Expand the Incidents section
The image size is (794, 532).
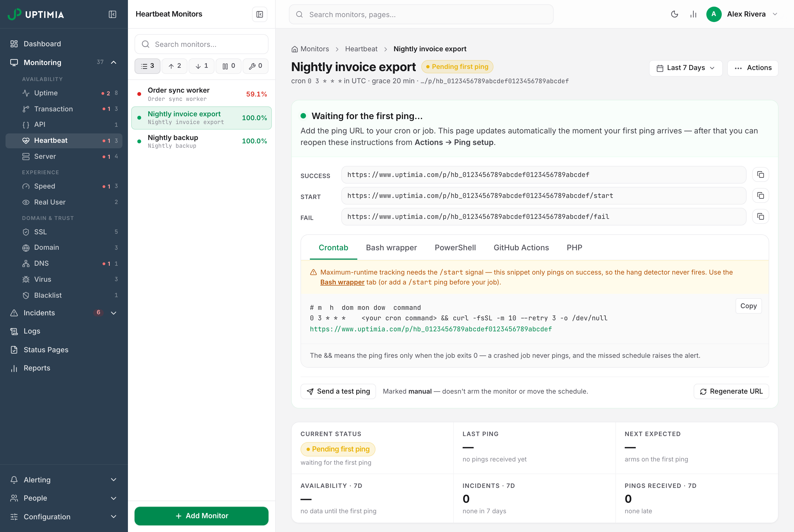pos(114,313)
